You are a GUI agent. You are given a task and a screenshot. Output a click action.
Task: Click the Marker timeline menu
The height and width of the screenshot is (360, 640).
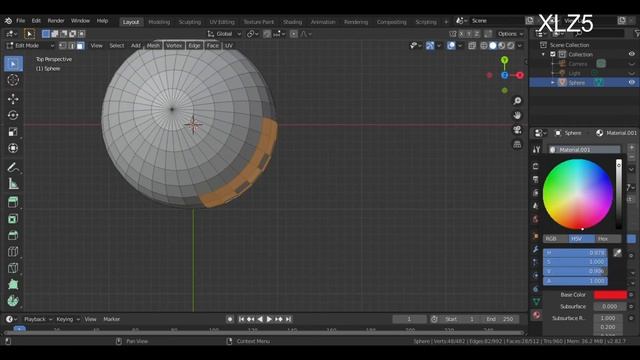[x=111, y=319]
